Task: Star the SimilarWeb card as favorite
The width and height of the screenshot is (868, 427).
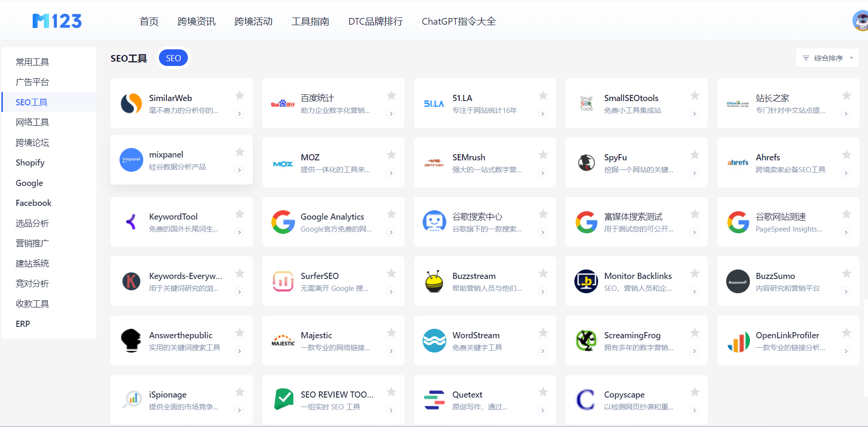Action: tap(240, 95)
